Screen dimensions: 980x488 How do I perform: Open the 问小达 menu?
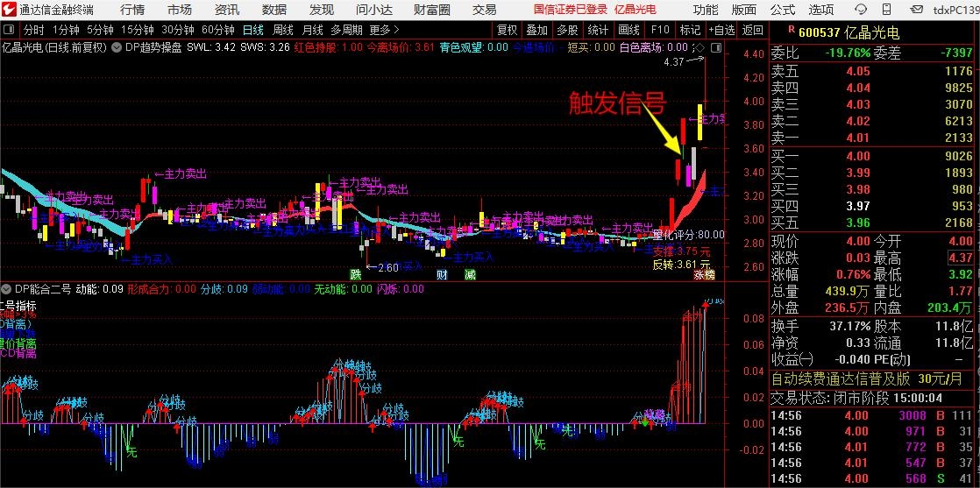tap(374, 10)
